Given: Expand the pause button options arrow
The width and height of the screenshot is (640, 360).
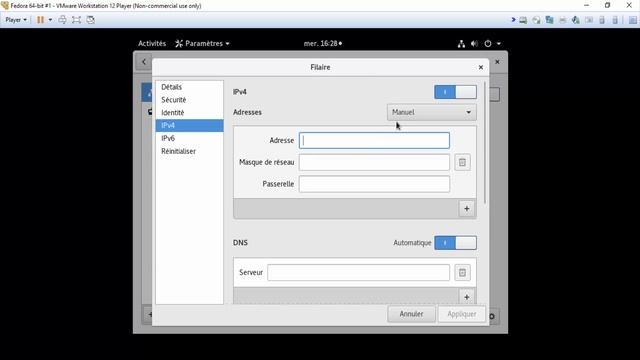Looking at the screenshot, I should pos(50,20).
